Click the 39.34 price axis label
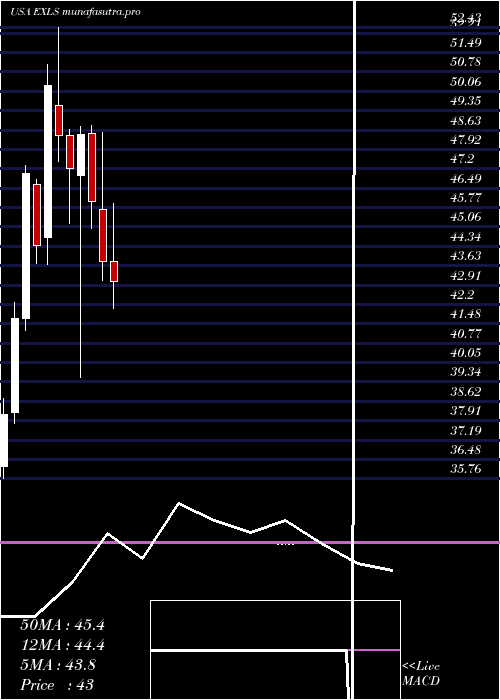 (465, 372)
